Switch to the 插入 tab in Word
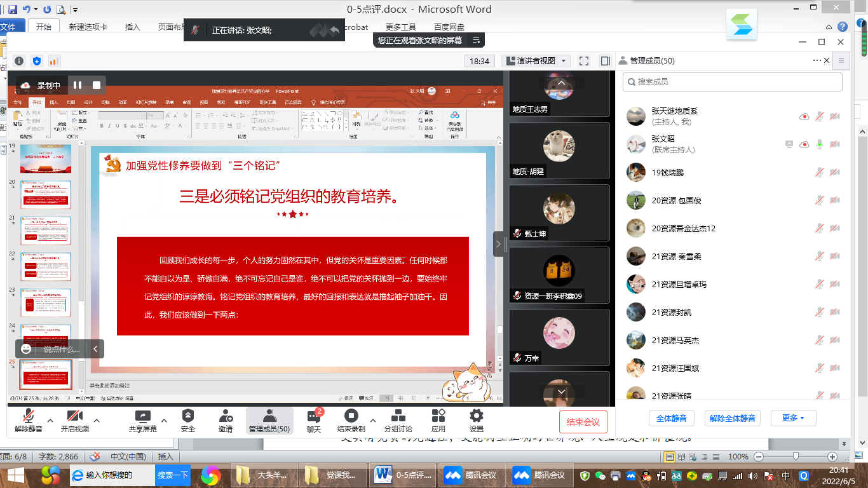Screen dimensions: 868x488 pyautogui.click(x=132, y=27)
